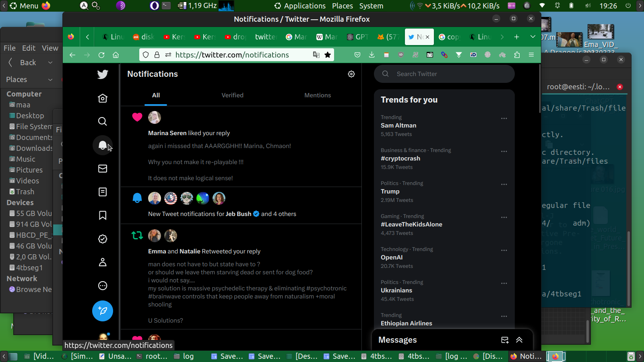Open more options for OpenAI trend
The image size is (644, 362).
point(504,250)
